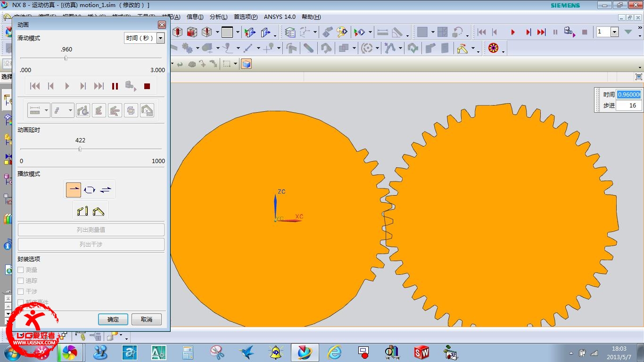The image size is (644, 362).
Task: Close the animation dialog with X
Action: click(162, 25)
